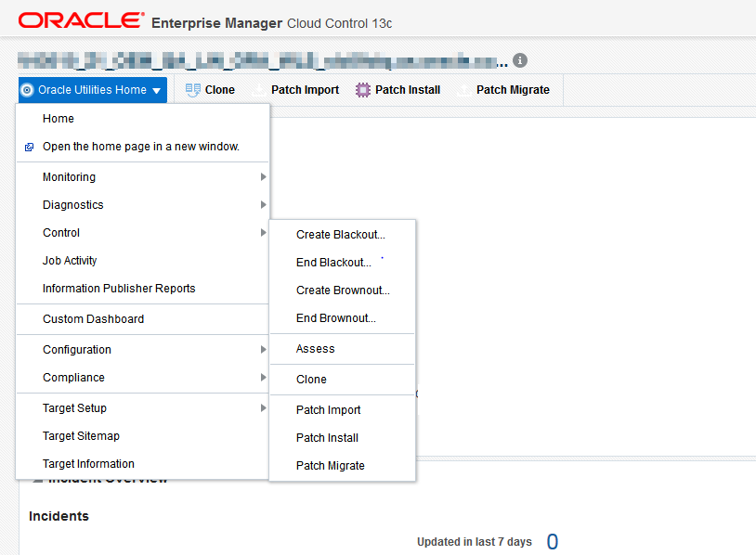Image resolution: width=756 pixels, height=555 pixels.
Task: Expand the Diagnostics submenu arrow
Action: [263, 205]
